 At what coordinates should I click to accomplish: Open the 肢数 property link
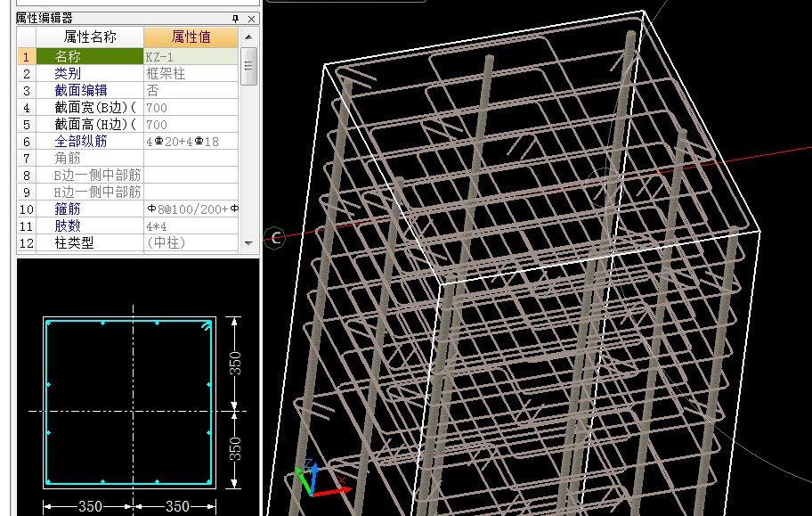tap(68, 226)
